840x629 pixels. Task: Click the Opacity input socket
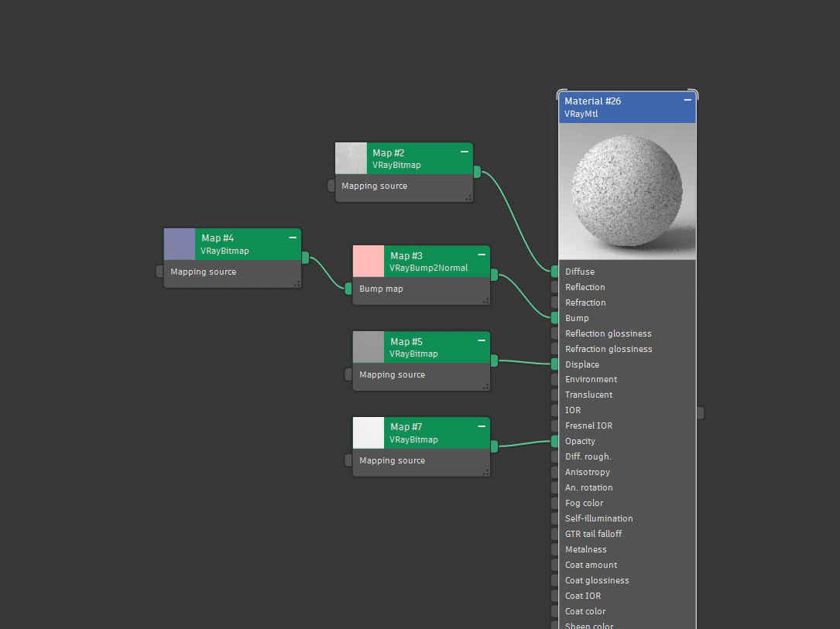click(554, 441)
